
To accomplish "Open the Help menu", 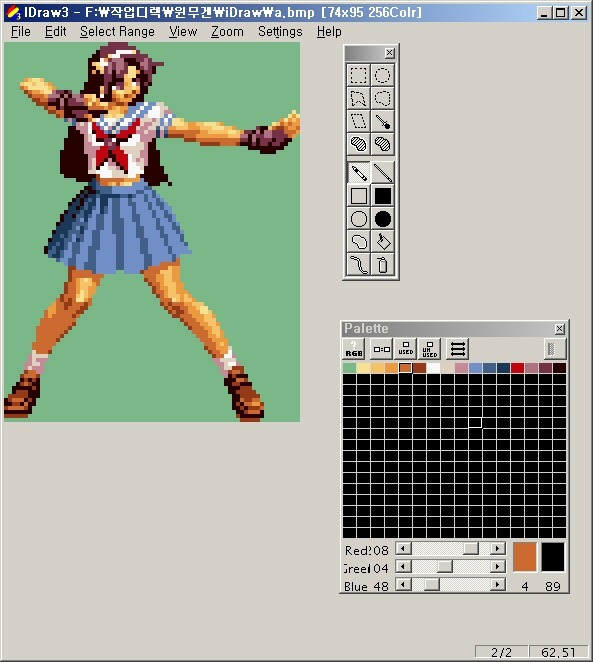I will [x=329, y=32].
